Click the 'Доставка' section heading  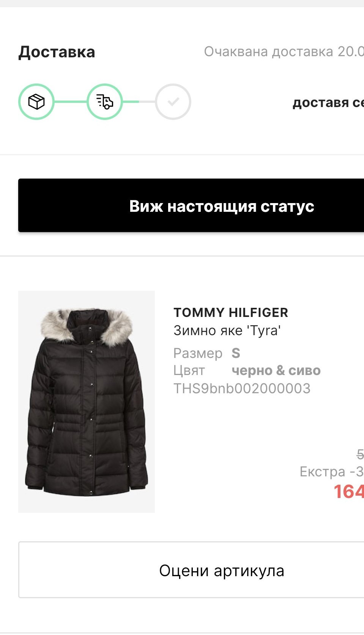point(57,52)
